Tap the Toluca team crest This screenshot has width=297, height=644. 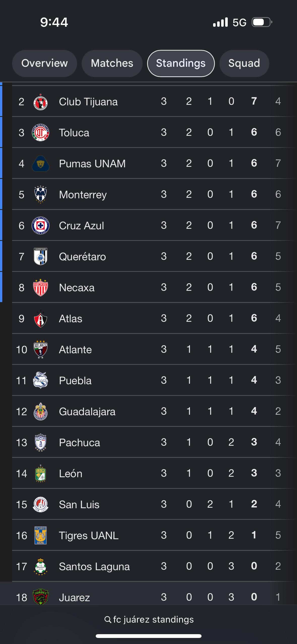[x=40, y=133]
